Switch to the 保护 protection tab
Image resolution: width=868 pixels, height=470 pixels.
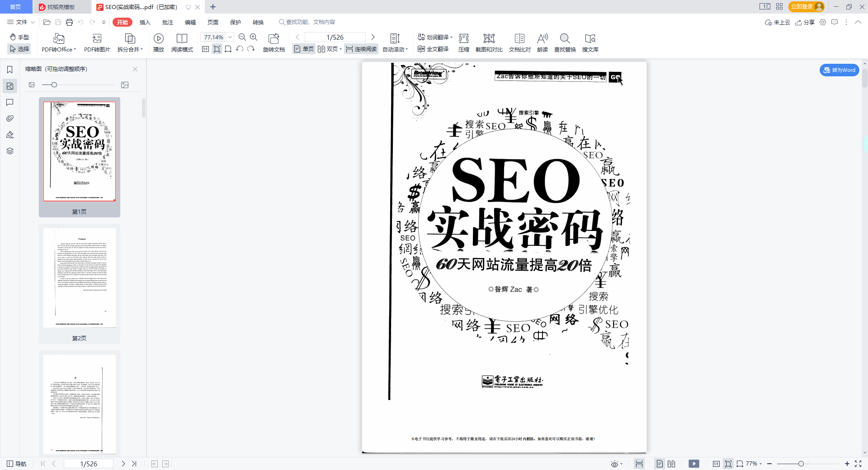point(235,22)
